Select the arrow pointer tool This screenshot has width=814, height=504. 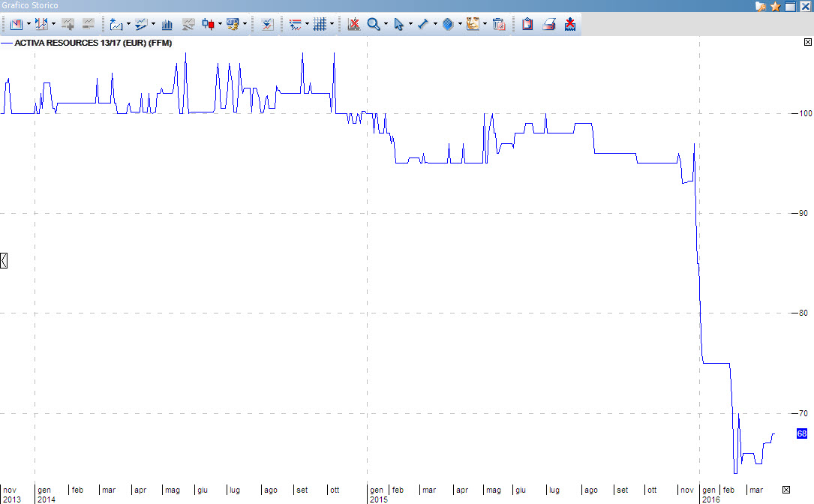[398, 25]
